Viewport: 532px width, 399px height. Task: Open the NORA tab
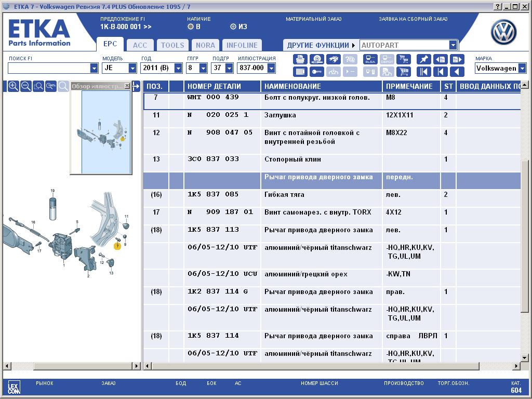[205, 45]
